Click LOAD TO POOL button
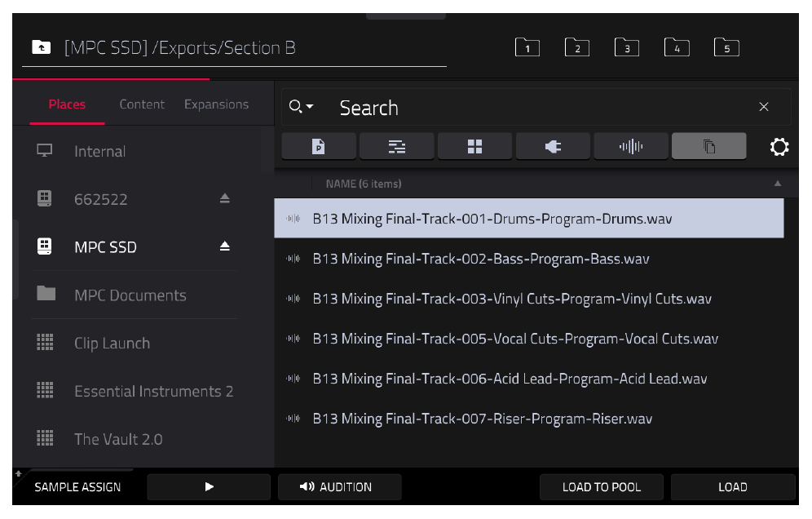The image size is (812, 519). 601,487
